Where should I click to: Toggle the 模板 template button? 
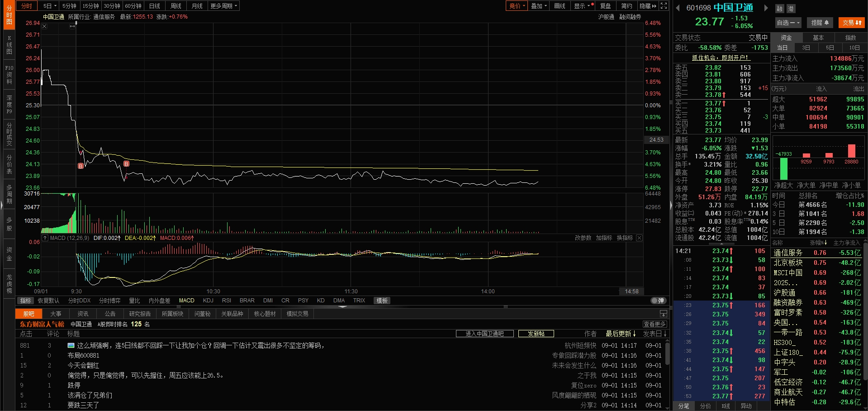click(x=382, y=301)
